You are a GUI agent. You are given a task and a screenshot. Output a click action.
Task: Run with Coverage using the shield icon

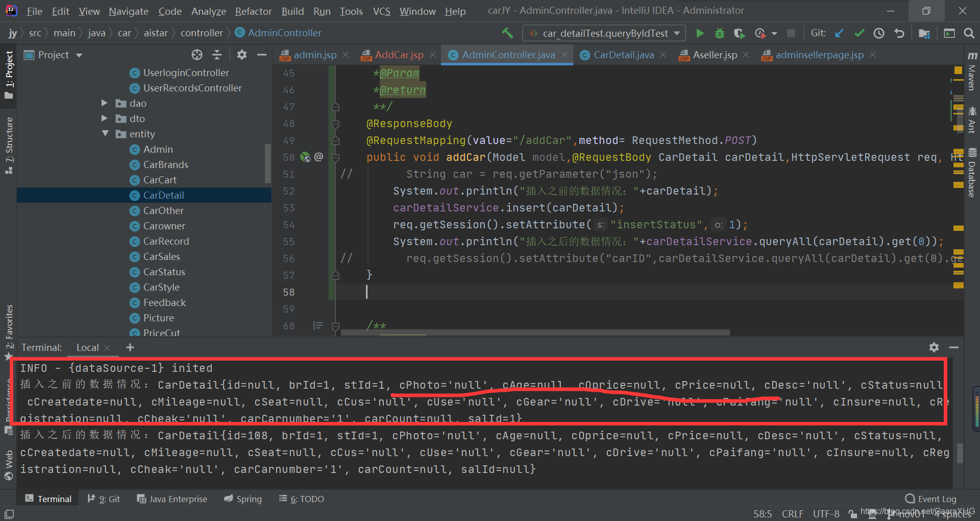click(x=739, y=33)
